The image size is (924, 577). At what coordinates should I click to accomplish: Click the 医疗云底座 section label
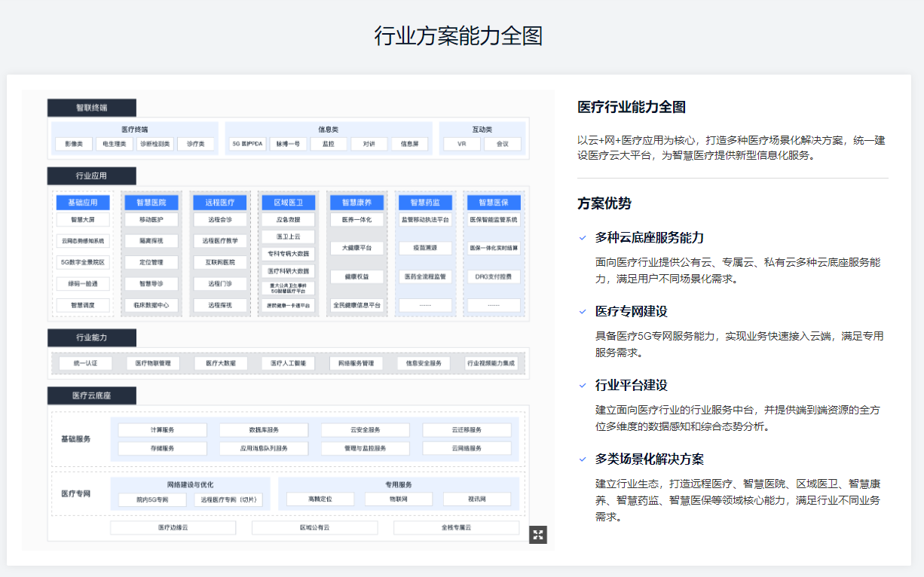pos(91,395)
